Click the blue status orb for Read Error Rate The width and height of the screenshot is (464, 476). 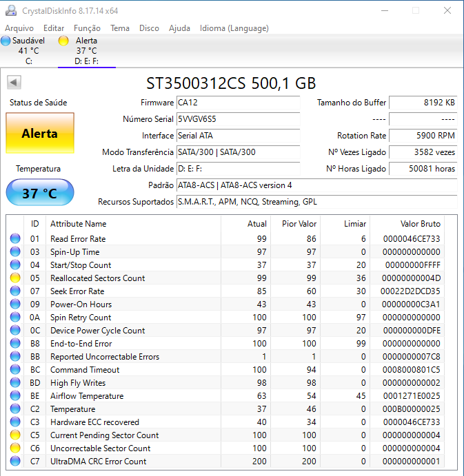click(15, 238)
